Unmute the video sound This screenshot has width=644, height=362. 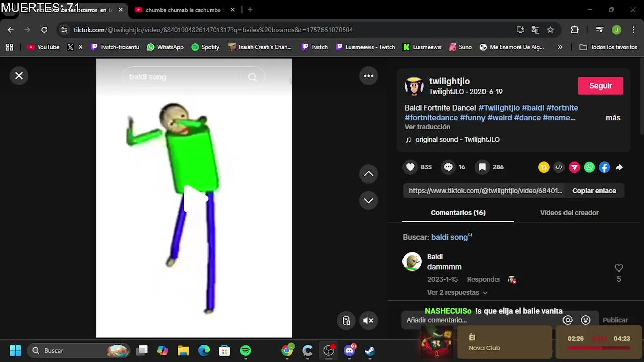(368, 320)
